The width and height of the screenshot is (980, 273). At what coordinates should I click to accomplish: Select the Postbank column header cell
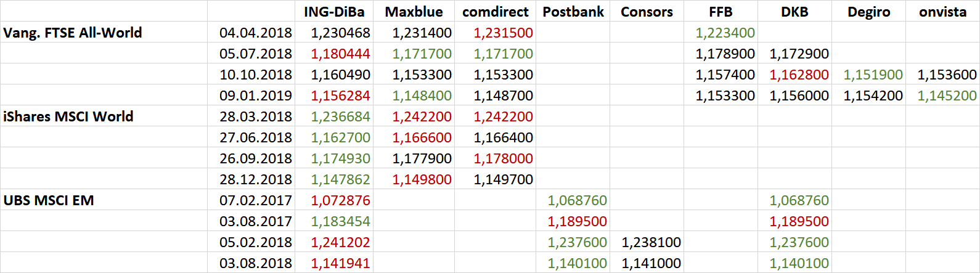coord(573,12)
